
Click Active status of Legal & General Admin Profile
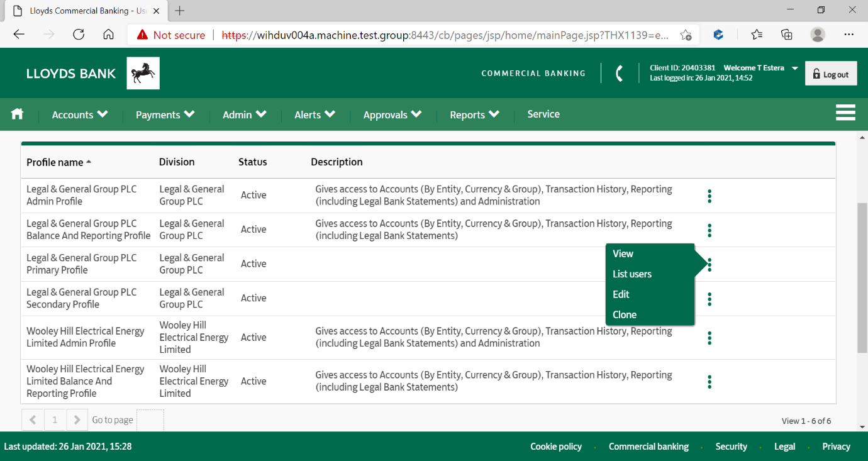point(253,195)
